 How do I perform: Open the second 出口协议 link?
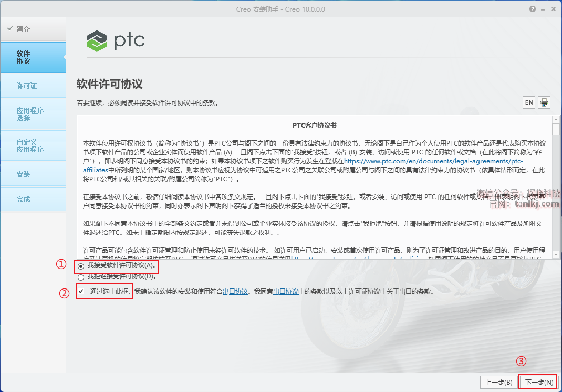point(286,292)
